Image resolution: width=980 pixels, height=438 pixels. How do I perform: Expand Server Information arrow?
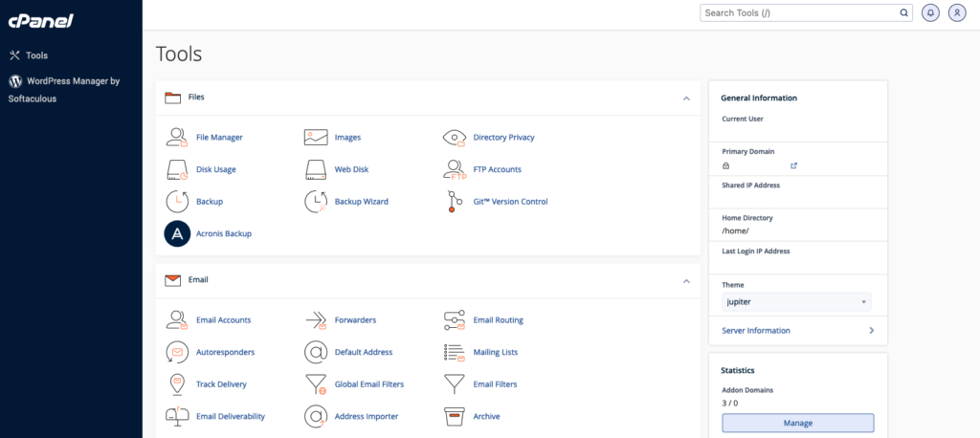871,331
